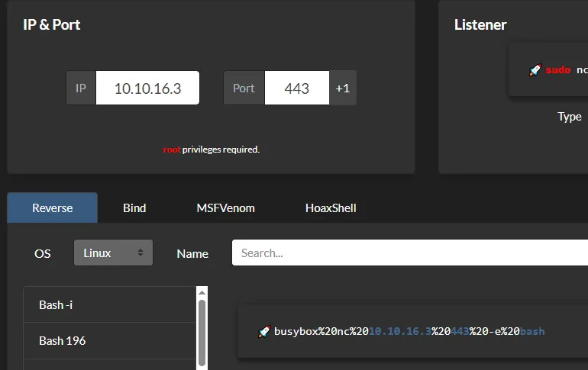Screen dimensions: 588x370
Task: Click the rocket icon before the busybox payload
Action: click(264, 331)
